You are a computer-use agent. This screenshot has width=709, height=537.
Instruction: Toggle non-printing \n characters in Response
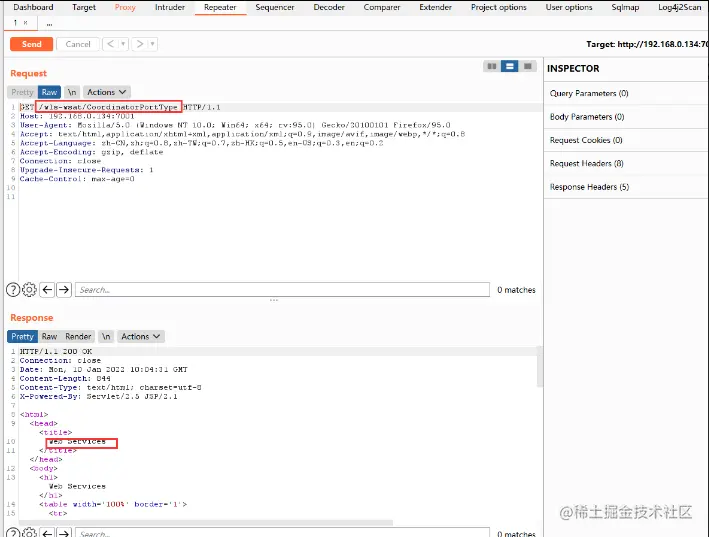point(106,337)
